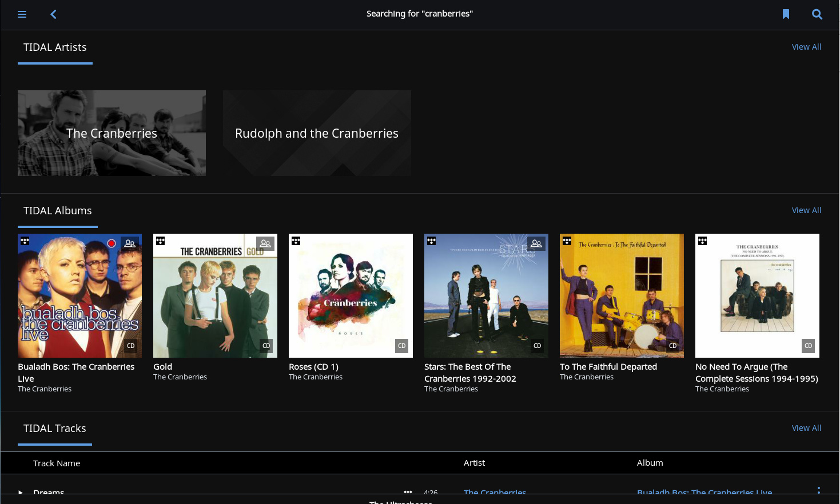Screen dimensions: 840x504
Task: Click CD badge on Stars album cover
Action: pos(538,346)
